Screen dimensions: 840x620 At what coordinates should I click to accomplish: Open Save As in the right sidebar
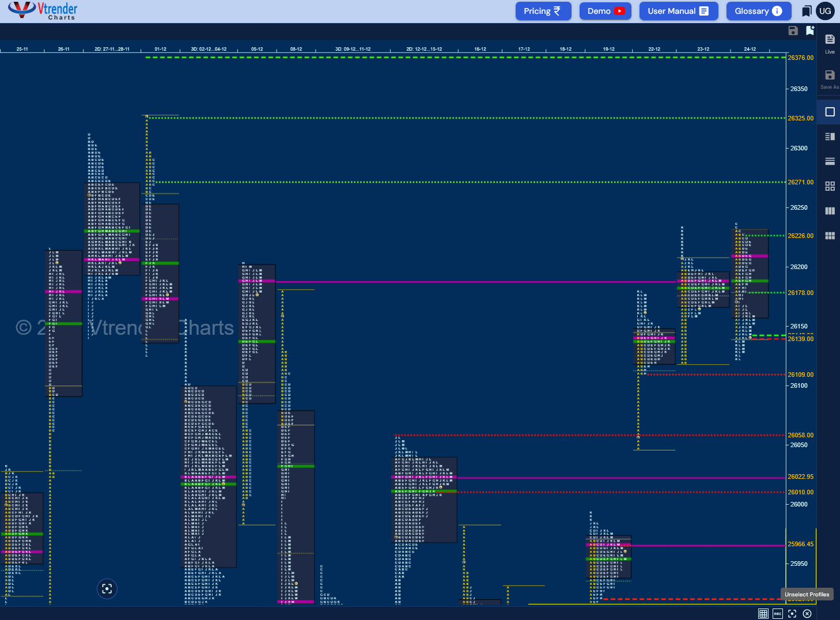830,79
